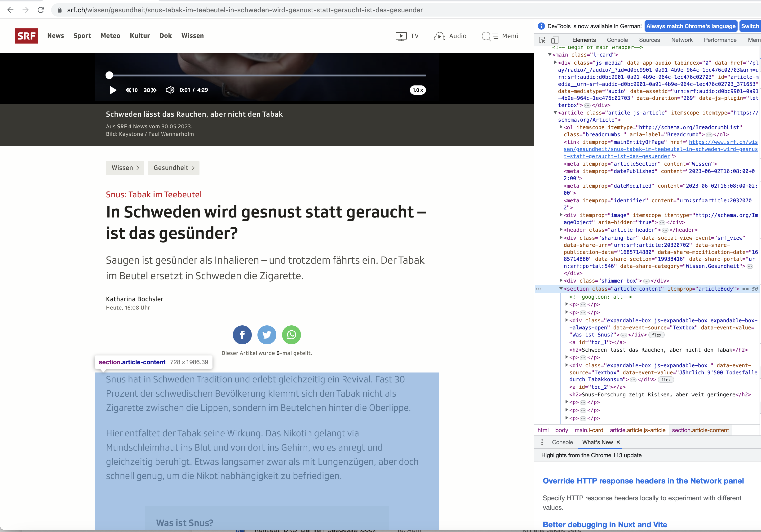This screenshot has height=532, width=761.
Task: Click the SRF logo in the top-left corner
Action: pyautogui.click(x=27, y=35)
